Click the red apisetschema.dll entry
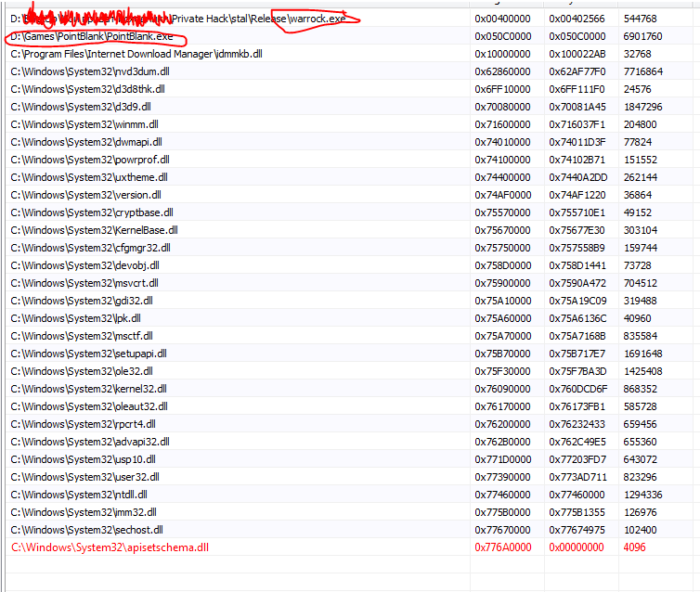 coord(110,547)
